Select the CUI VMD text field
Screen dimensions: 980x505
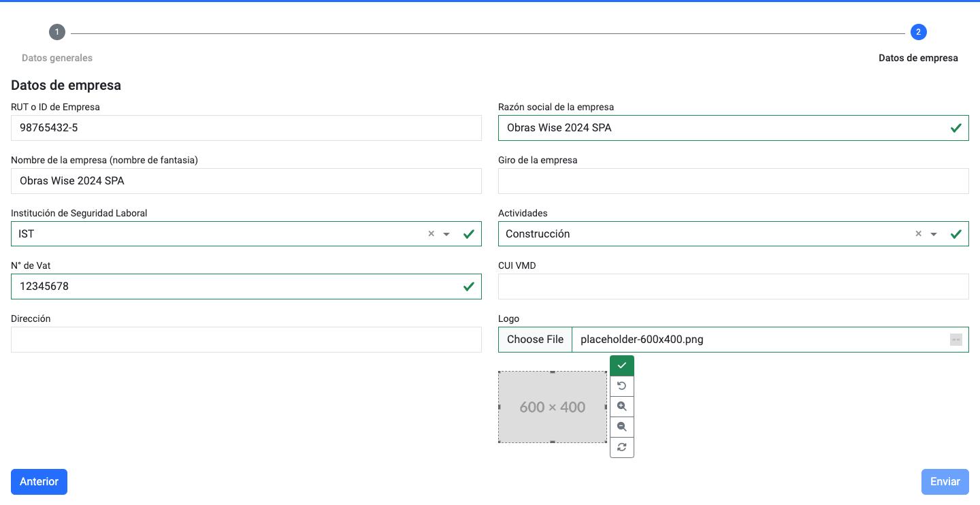[733, 287]
